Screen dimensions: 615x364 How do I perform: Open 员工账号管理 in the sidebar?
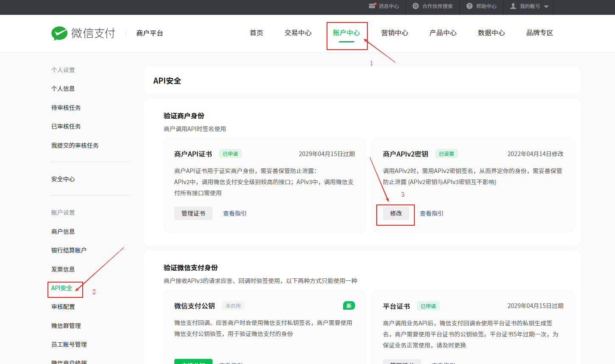69,344
